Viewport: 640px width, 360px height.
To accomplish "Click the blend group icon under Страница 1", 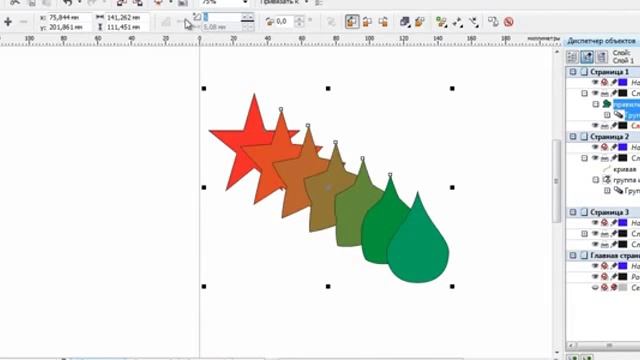I will point(607,104).
